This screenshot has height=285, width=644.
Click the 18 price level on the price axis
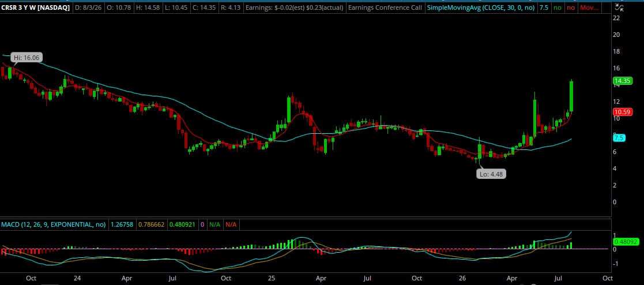(x=616, y=51)
